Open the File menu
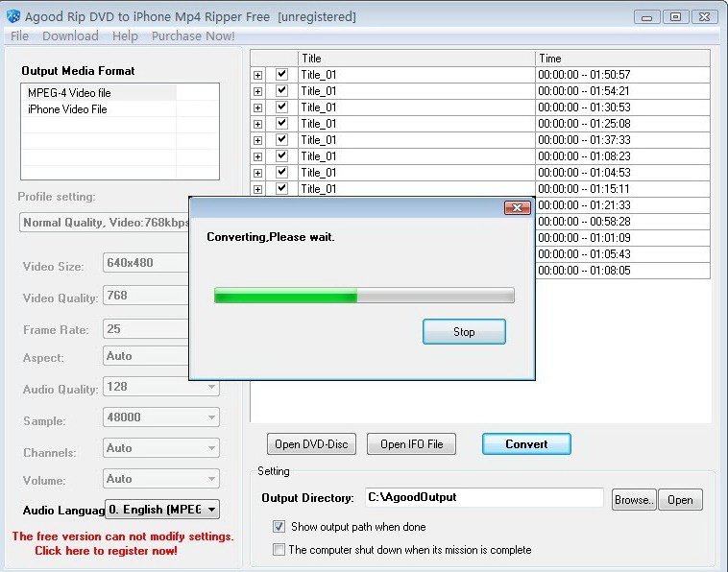This screenshot has height=572, width=728. [19, 36]
